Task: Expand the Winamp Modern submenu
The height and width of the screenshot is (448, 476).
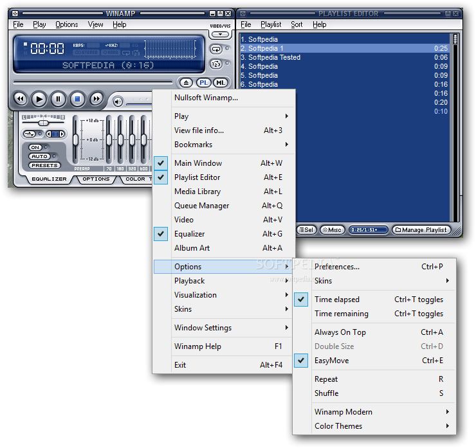Action: pyautogui.click(x=374, y=412)
